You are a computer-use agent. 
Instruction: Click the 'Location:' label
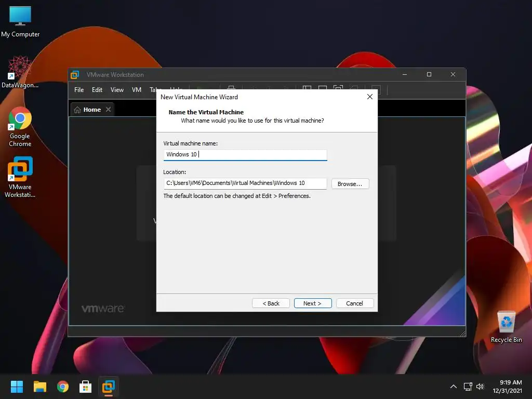click(x=175, y=172)
